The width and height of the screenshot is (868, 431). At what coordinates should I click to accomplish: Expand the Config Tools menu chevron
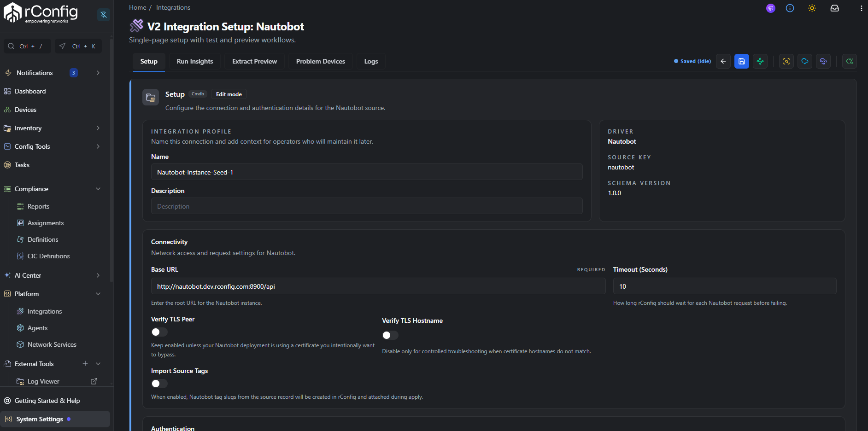[98, 146]
